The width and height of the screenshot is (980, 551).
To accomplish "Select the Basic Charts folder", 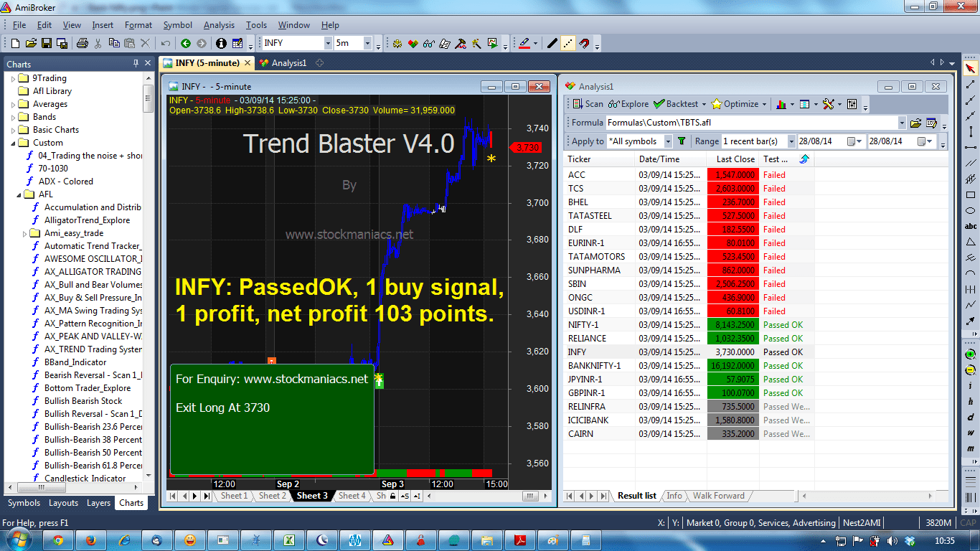I will [x=56, y=130].
